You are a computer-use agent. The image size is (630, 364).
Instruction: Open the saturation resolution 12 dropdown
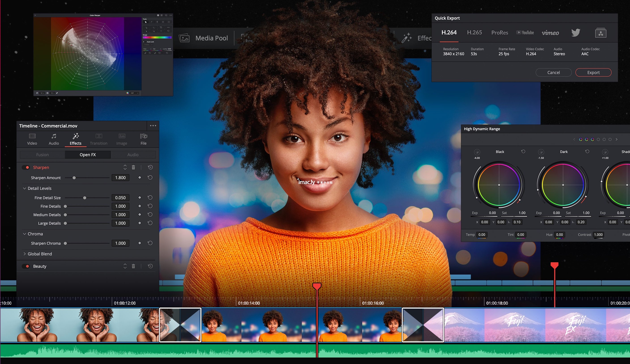[x=53, y=93]
